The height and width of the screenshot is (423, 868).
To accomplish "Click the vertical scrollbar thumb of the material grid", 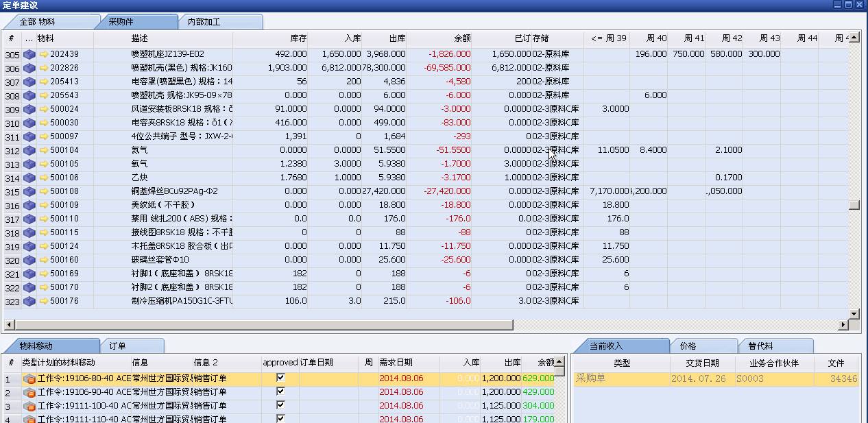I will click(x=854, y=204).
